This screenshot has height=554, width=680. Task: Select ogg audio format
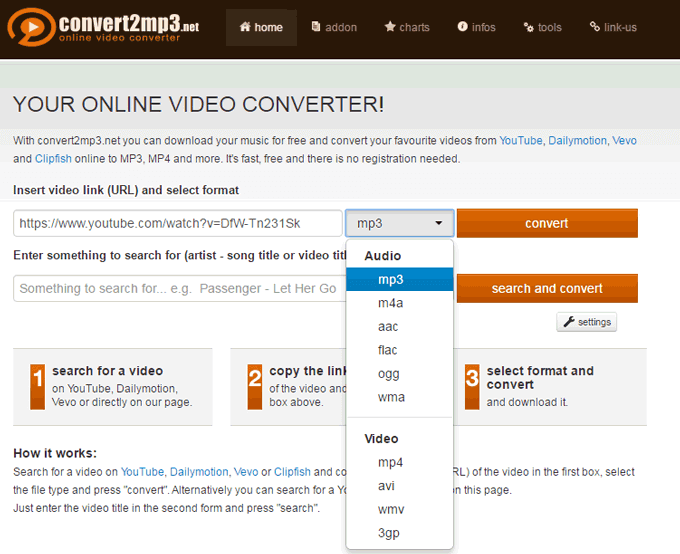(x=399, y=373)
